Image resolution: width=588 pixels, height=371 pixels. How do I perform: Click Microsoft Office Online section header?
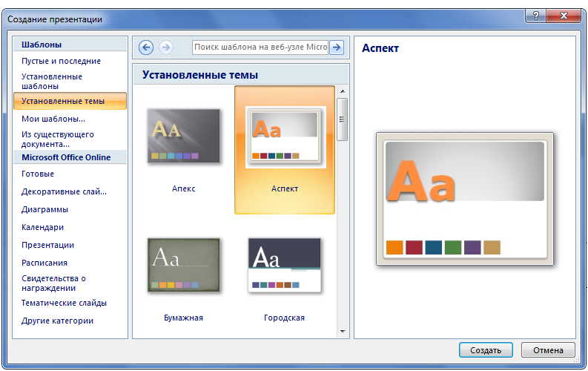click(70, 157)
